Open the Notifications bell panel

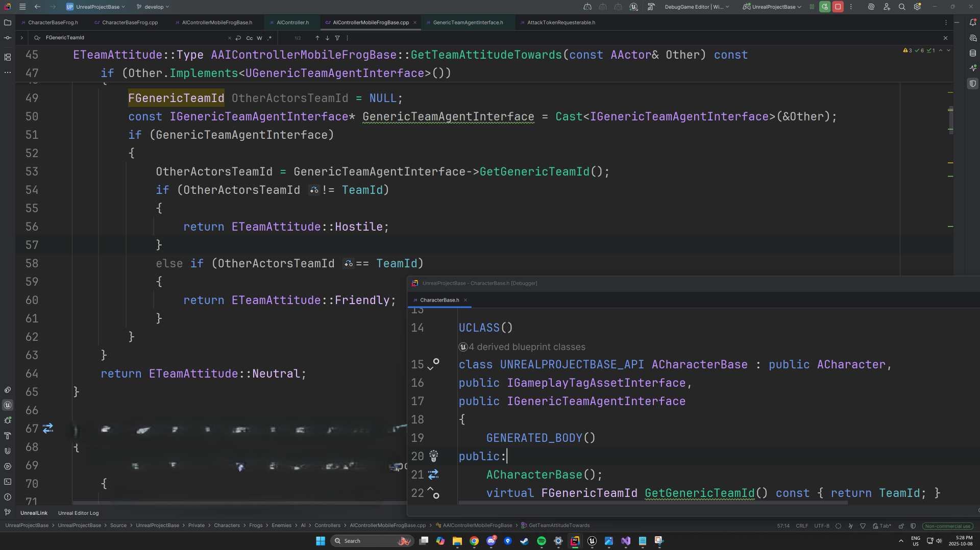click(972, 22)
